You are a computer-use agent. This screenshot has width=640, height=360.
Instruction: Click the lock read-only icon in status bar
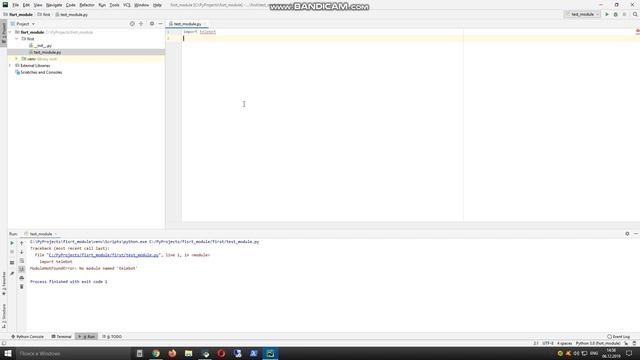tap(626, 343)
